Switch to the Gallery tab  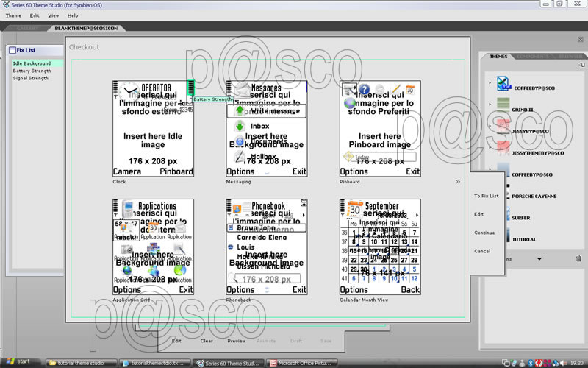coord(27,28)
